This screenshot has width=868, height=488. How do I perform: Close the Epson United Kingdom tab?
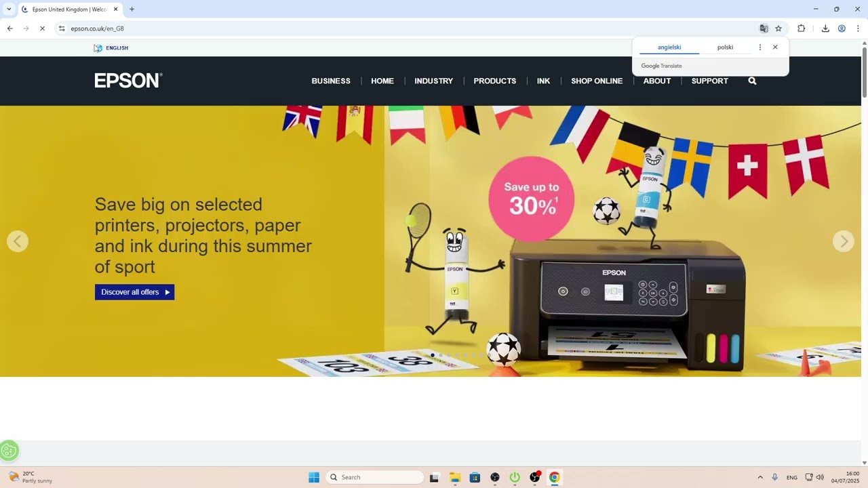[116, 9]
